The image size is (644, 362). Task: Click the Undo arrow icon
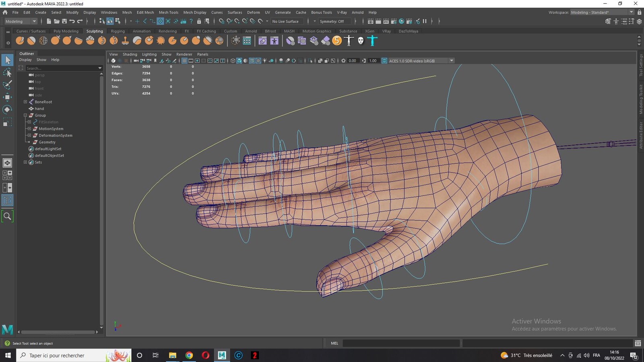(x=72, y=21)
